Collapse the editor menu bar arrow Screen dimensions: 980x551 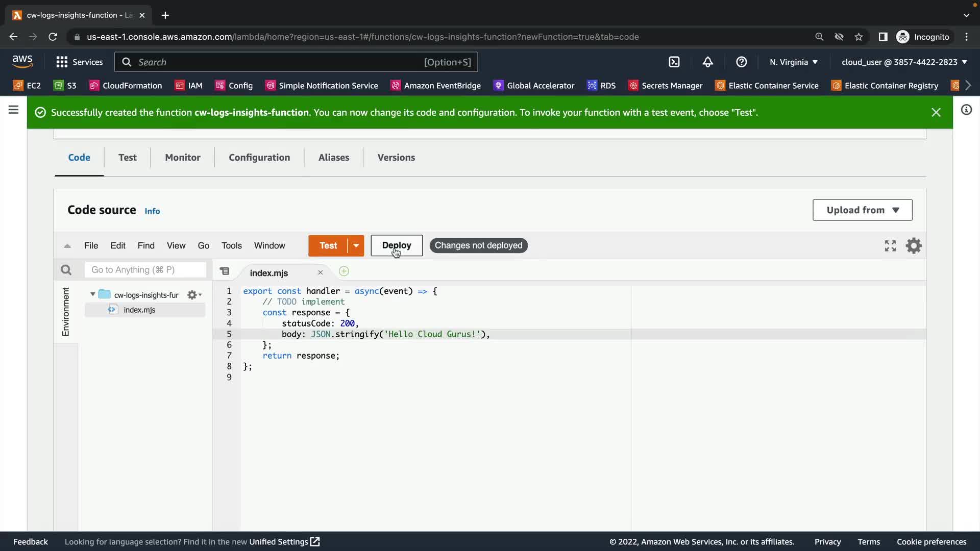(x=67, y=246)
